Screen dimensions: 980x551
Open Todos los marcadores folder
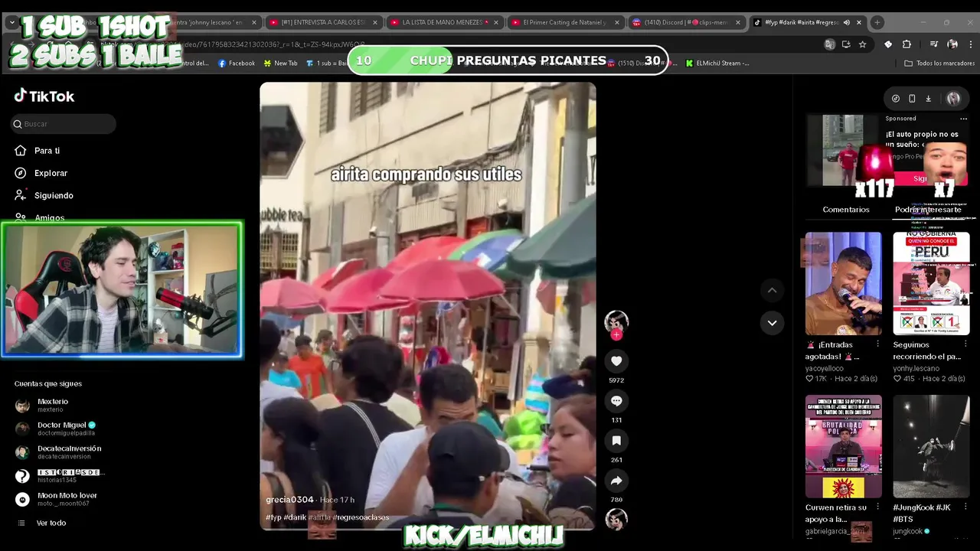(939, 64)
